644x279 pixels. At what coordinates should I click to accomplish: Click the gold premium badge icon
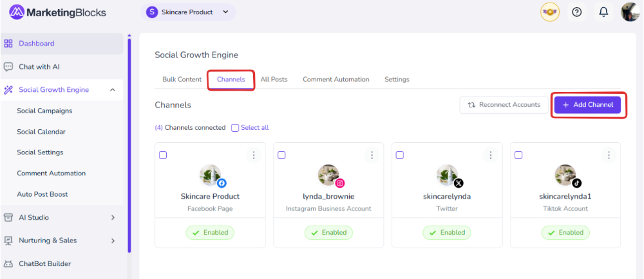point(550,12)
